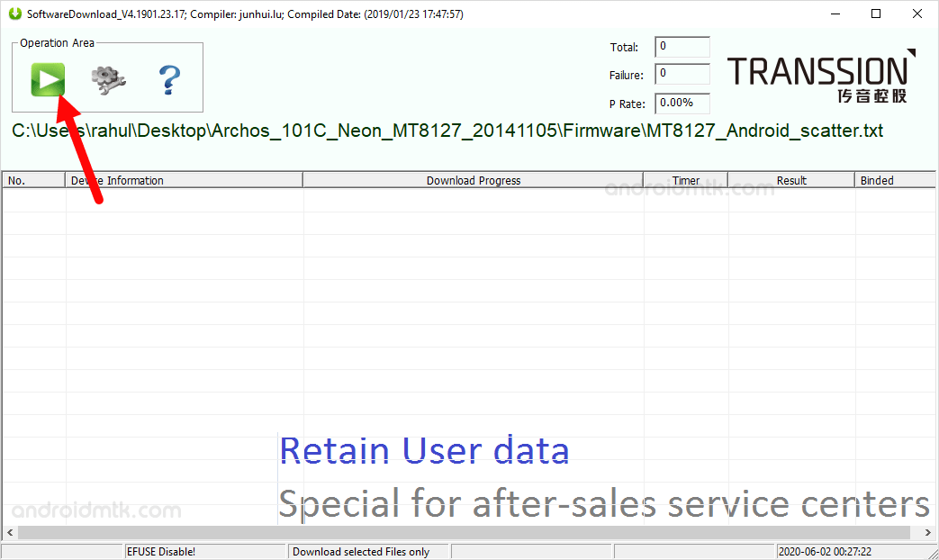Click the P Rate progress field
This screenshot has height=560, width=939.
coord(682,104)
